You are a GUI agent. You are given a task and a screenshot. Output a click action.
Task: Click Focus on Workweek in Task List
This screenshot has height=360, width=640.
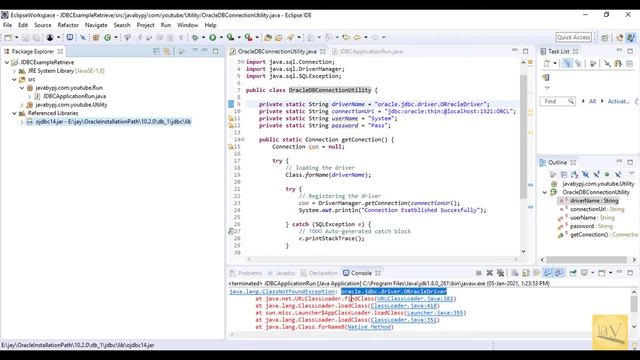pyautogui.click(x=593, y=64)
